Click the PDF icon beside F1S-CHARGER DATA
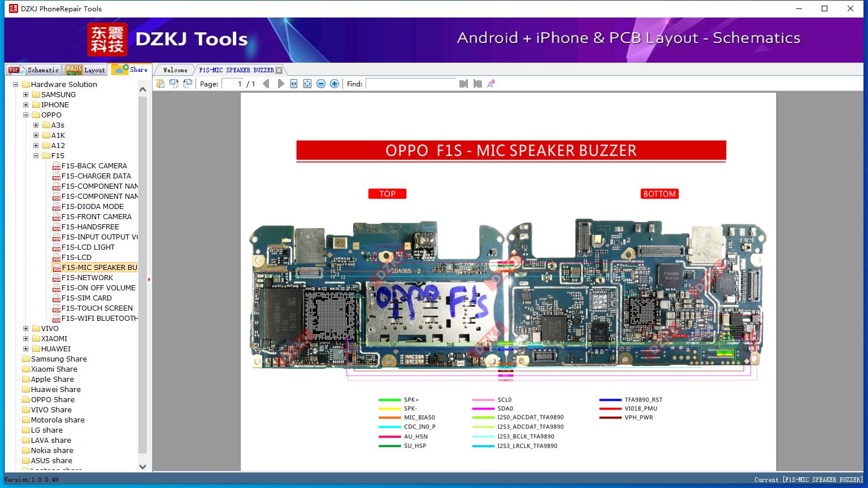The image size is (868, 488). pyautogui.click(x=57, y=176)
